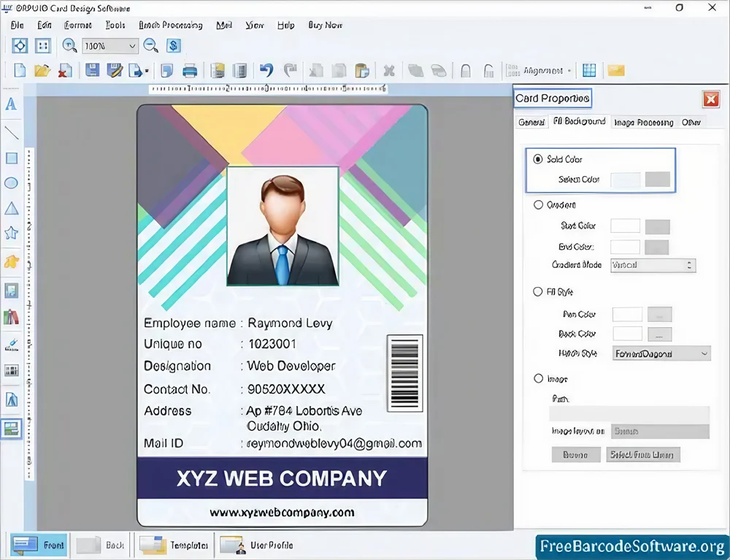Viewport: 730px width, 560px height.
Task: Click the Undo arrow icon
Action: [x=266, y=71]
